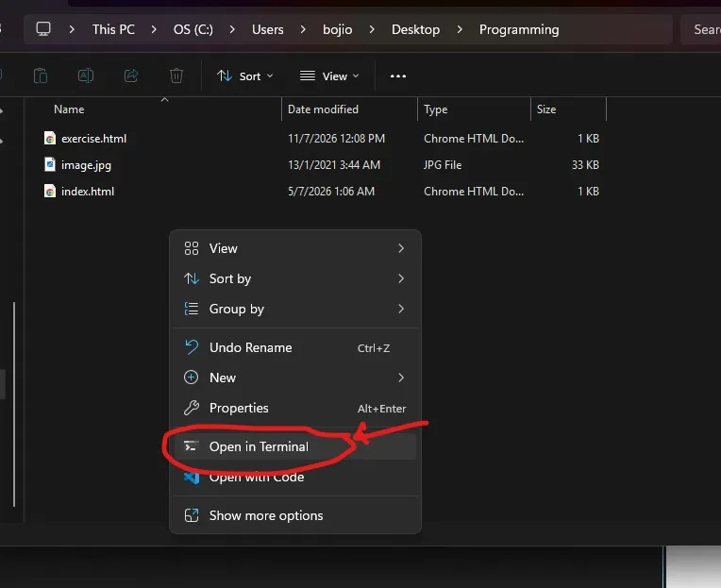Open the View dropdown in toolbar

[329, 76]
